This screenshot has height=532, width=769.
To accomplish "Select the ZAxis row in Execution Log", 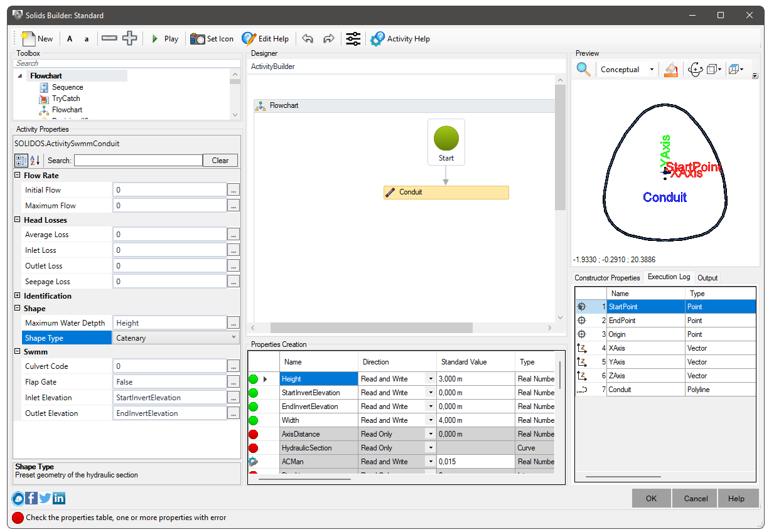I will pyautogui.click(x=665, y=376).
